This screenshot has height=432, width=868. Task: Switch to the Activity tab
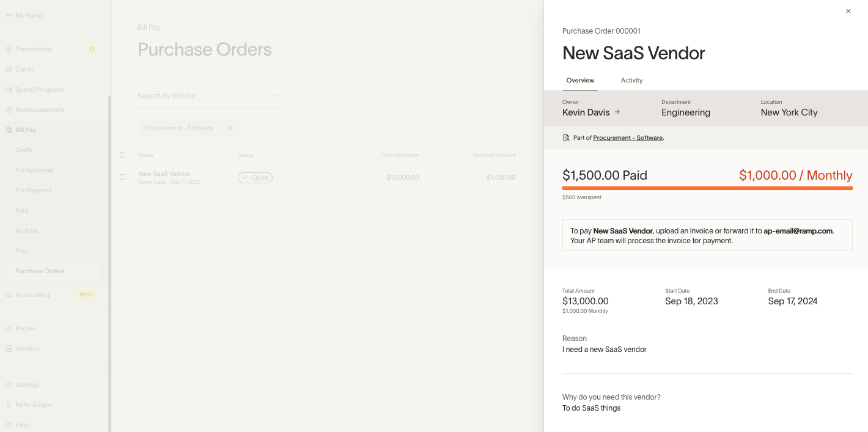pyautogui.click(x=631, y=81)
